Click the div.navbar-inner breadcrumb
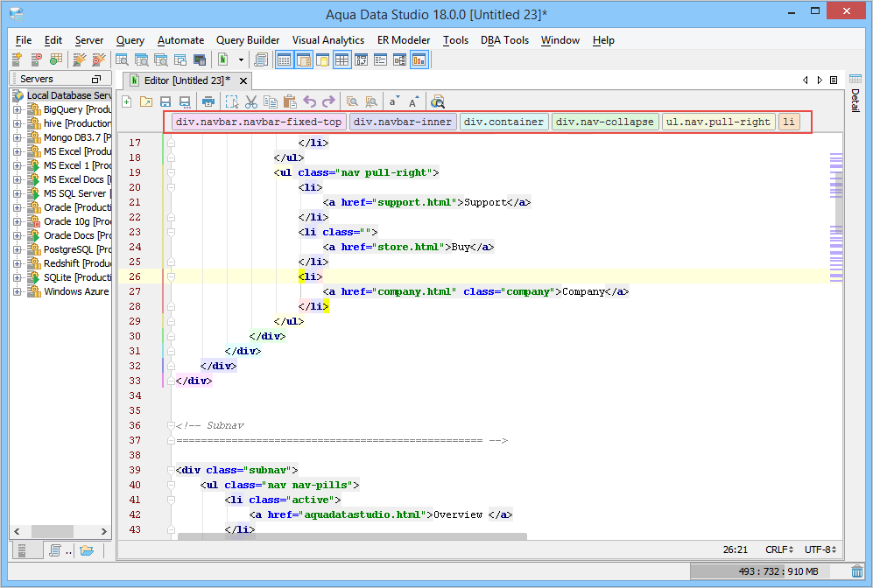873x588 pixels. (403, 122)
